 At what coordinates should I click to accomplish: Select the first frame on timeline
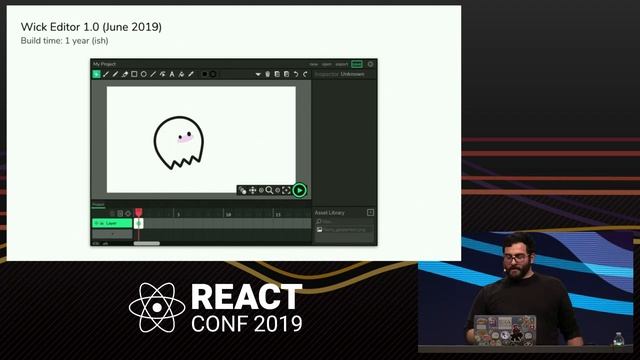pyautogui.click(x=139, y=223)
